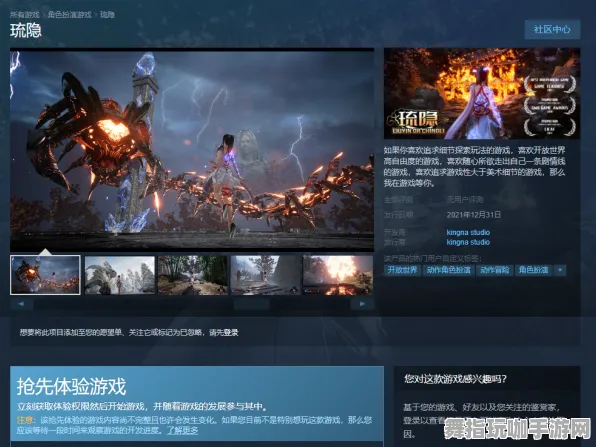Select the 角色扮演 tag next to the plus button

click(533, 270)
